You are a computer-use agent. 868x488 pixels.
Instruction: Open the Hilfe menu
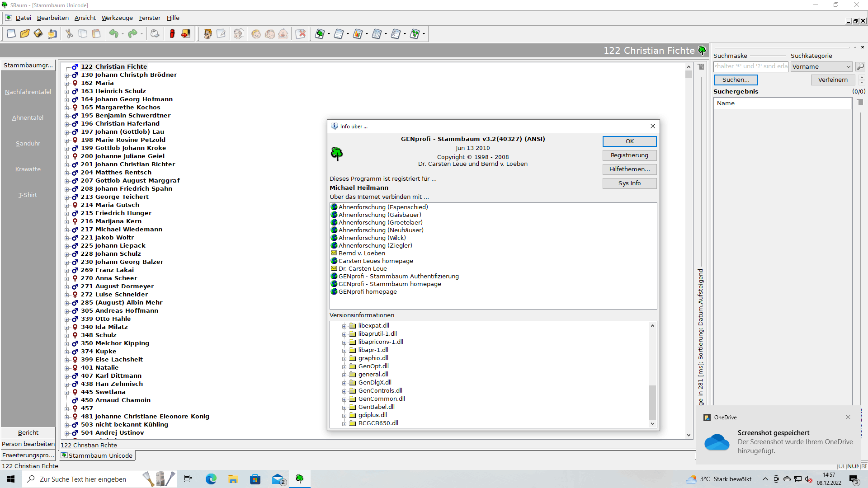(173, 18)
